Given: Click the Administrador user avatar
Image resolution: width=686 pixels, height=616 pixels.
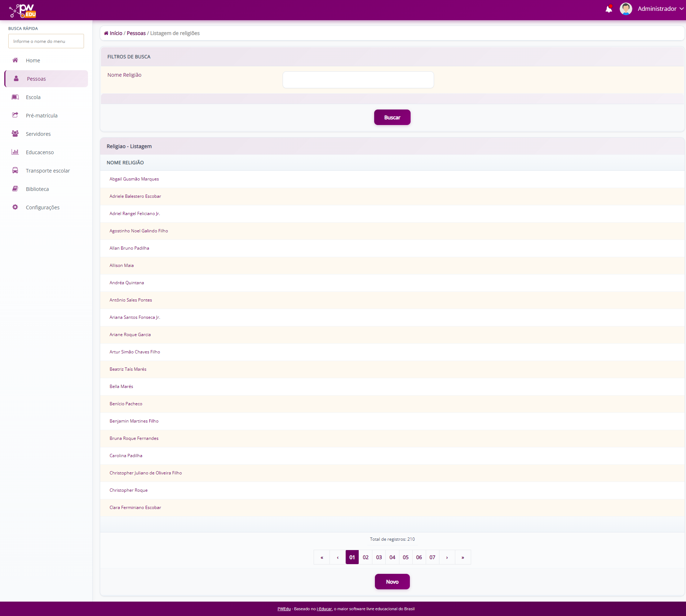Looking at the screenshot, I should click(625, 9).
